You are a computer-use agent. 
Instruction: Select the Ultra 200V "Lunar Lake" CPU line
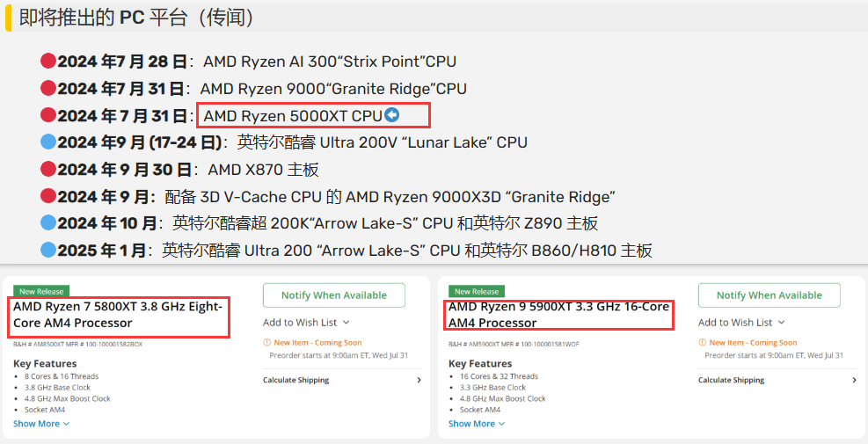pyautogui.click(x=284, y=142)
